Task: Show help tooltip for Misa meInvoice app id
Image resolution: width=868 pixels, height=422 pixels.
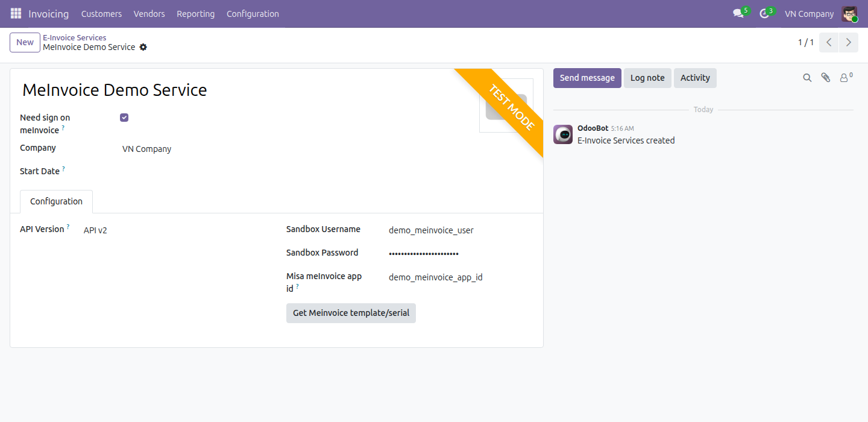Action: click(x=297, y=287)
